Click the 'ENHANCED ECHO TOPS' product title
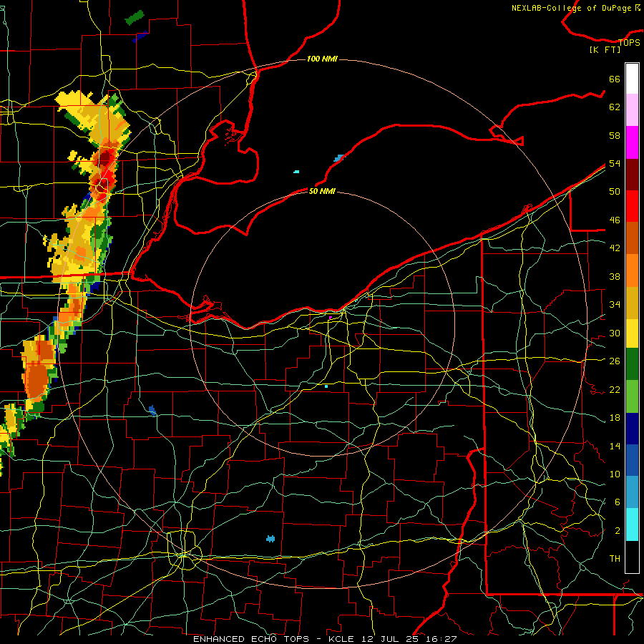The image size is (644, 644). tap(251, 639)
